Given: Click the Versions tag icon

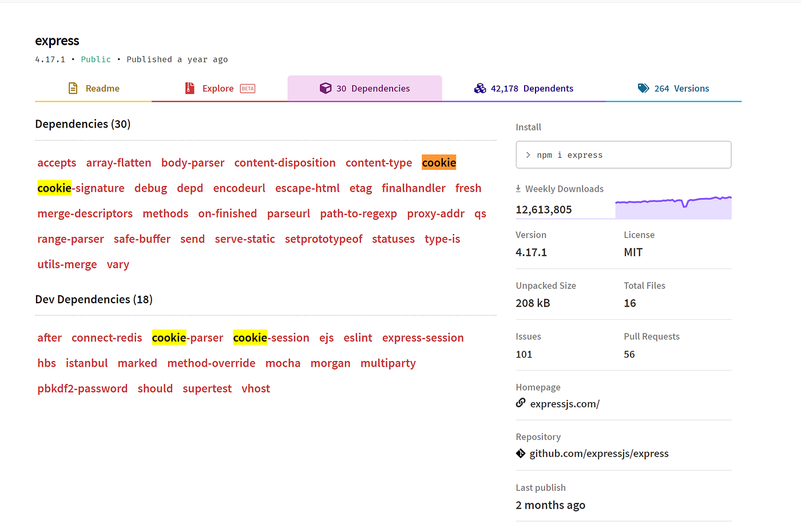Looking at the screenshot, I should (644, 88).
